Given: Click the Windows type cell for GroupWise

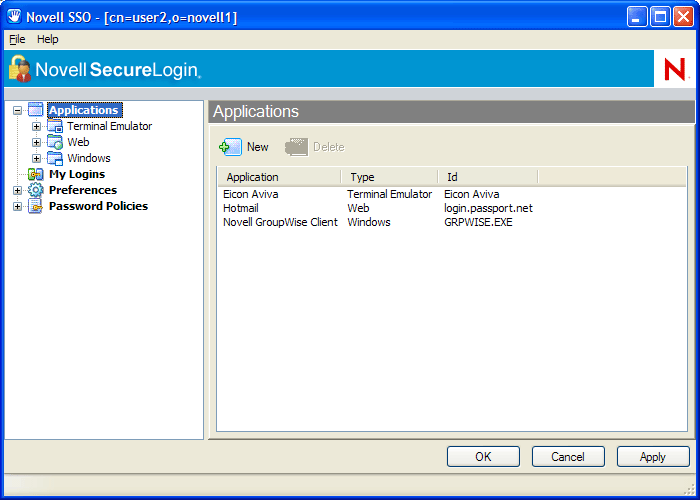Looking at the screenshot, I should (369, 222).
